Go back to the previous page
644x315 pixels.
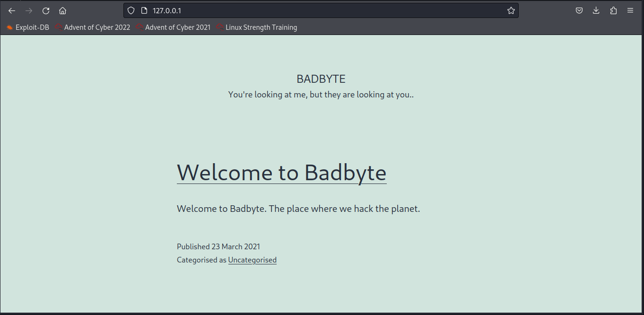(x=12, y=11)
